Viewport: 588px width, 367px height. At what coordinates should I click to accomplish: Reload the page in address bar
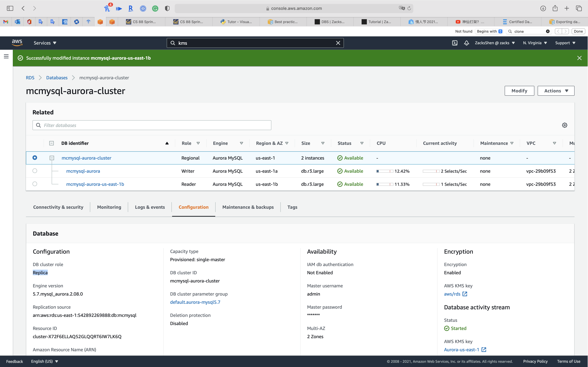(x=409, y=8)
